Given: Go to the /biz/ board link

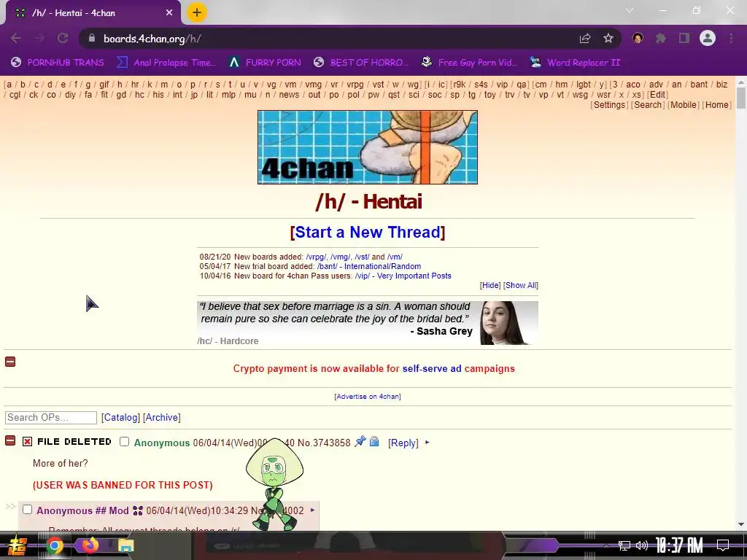Looking at the screenshot, I should (721, 85).
